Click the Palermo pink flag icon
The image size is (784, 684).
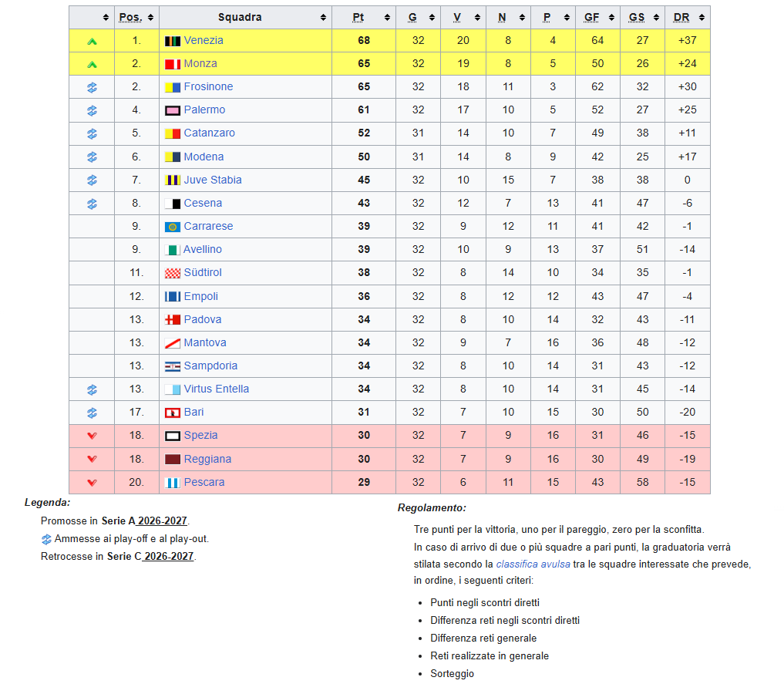tap(173, 110)
